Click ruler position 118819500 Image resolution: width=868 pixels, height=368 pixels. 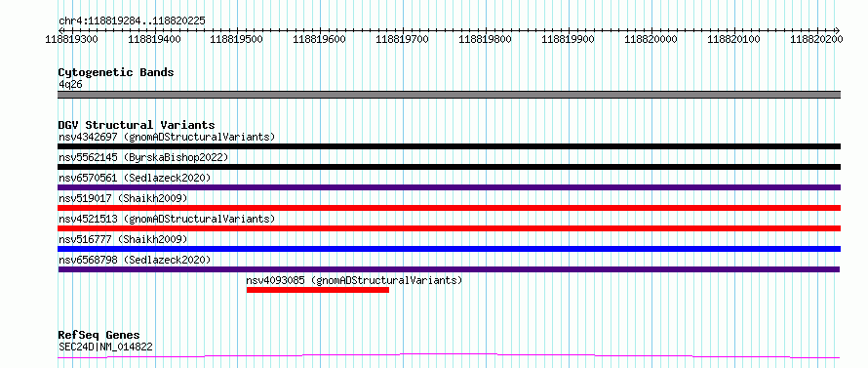click(x=237, y=39)
